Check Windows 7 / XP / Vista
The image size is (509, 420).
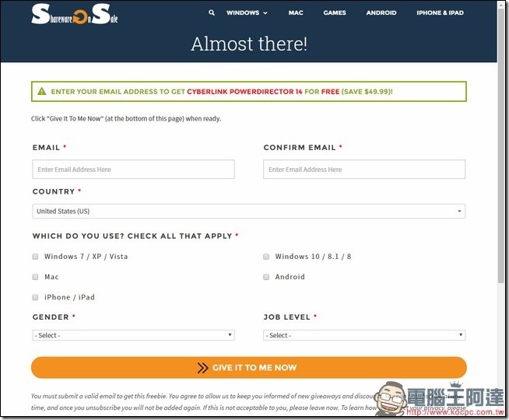tap(35, 257)
